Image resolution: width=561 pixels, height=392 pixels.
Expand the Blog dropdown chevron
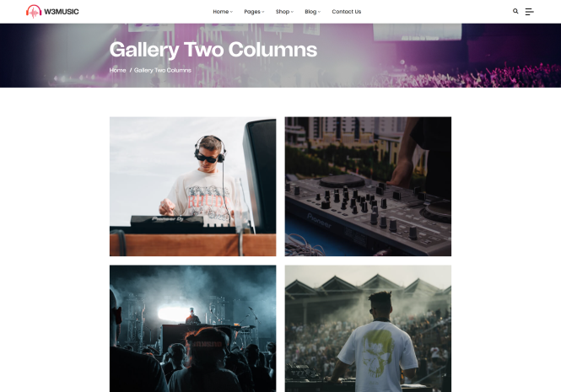319,12
